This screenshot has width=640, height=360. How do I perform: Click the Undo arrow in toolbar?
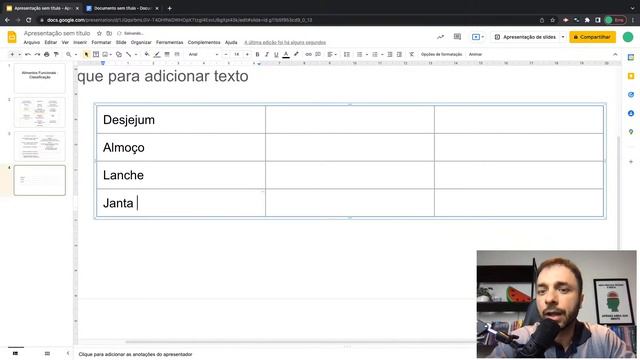(28, 54)
